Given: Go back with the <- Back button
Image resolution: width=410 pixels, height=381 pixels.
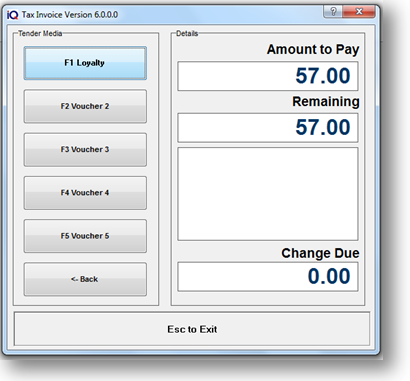Looking at the screenshot, I should click(x=85, y=279).
